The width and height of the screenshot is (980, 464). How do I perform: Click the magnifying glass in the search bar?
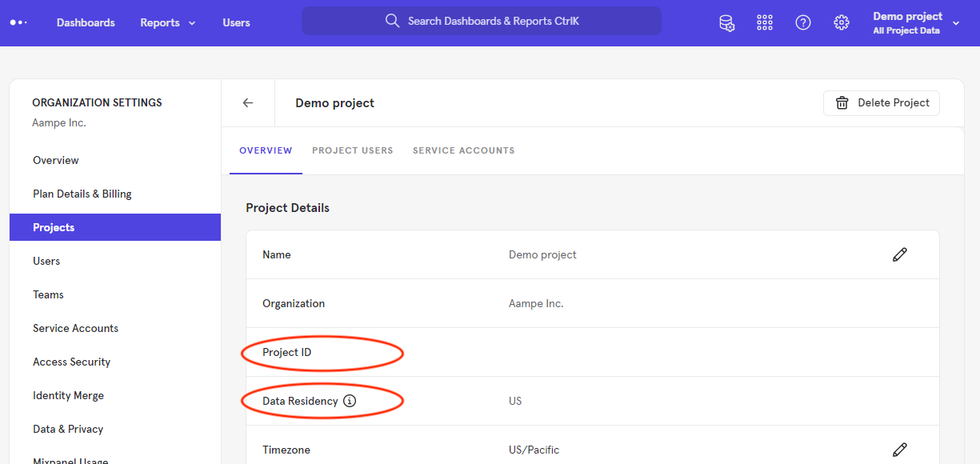pyautogui.click(x=392, y=21)
